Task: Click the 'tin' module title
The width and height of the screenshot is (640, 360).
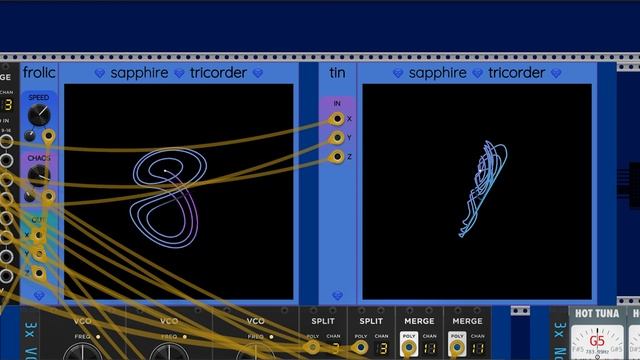Action: click(337, 73)
